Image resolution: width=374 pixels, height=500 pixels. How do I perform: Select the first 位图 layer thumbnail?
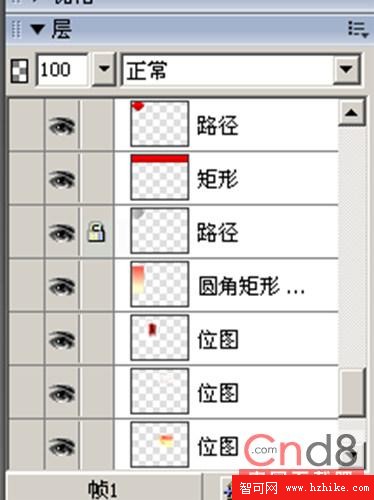(160, 338)
